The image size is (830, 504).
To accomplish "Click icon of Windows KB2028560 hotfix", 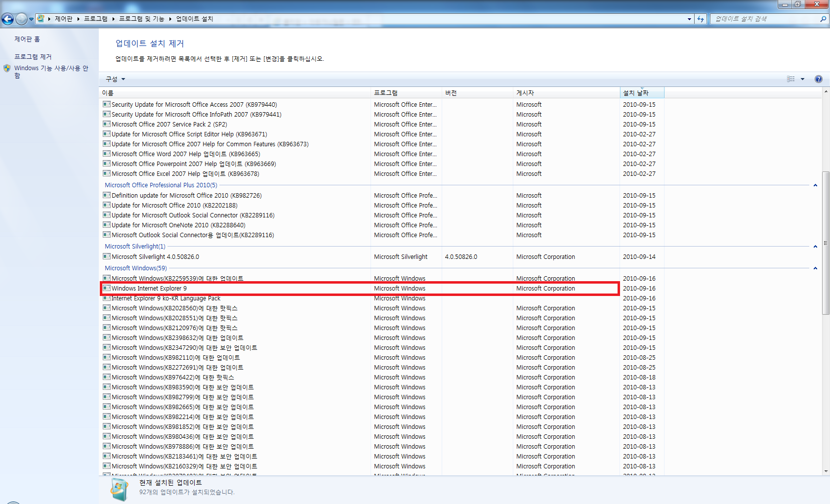I will coord(106,308).
